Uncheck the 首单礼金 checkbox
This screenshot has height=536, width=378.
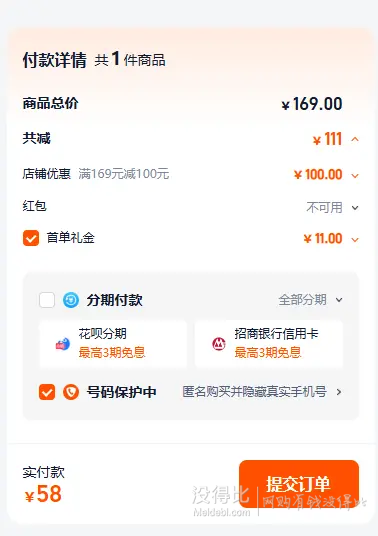point(31,238)
